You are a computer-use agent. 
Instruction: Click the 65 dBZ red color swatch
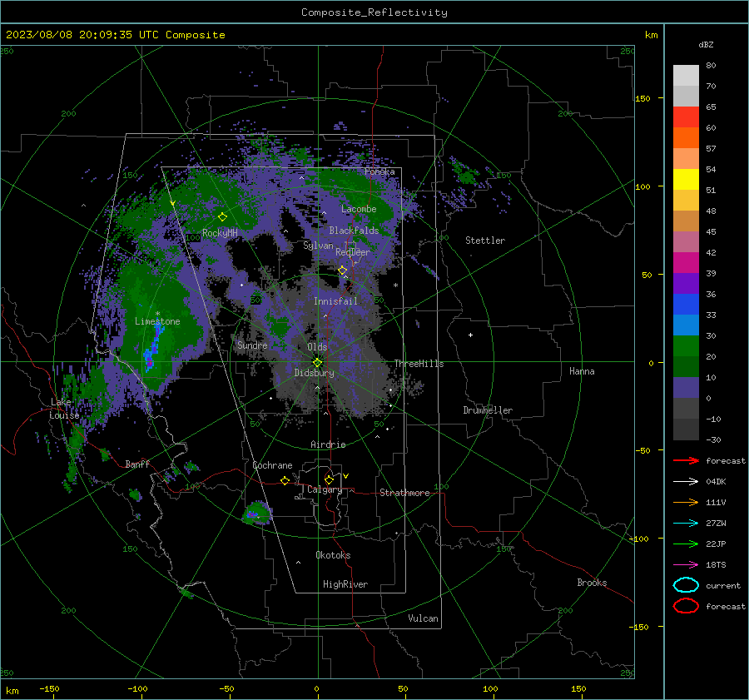click(686, 117)
